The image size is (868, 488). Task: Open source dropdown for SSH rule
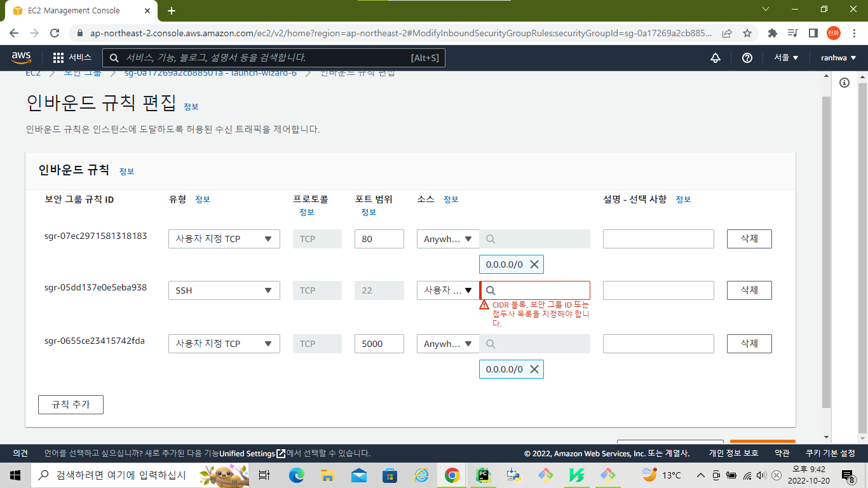(448, 290)
